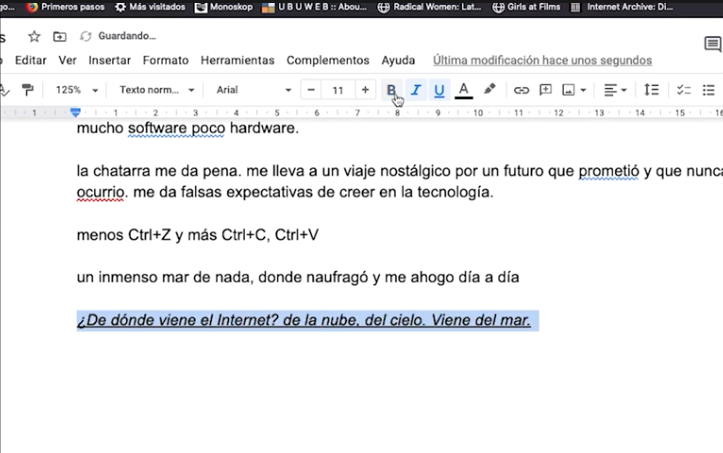Click the insert link icon
723x453 pixels.
521,90
